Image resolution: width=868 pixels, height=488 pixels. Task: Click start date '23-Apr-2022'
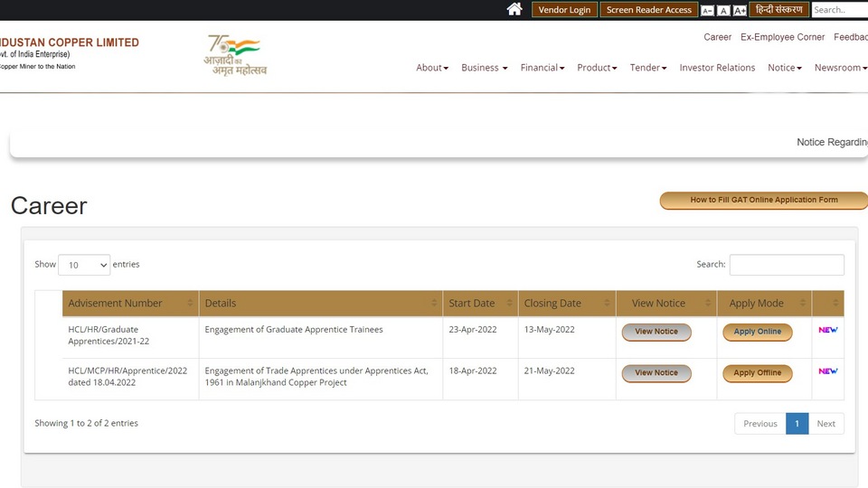click(473, 329)
